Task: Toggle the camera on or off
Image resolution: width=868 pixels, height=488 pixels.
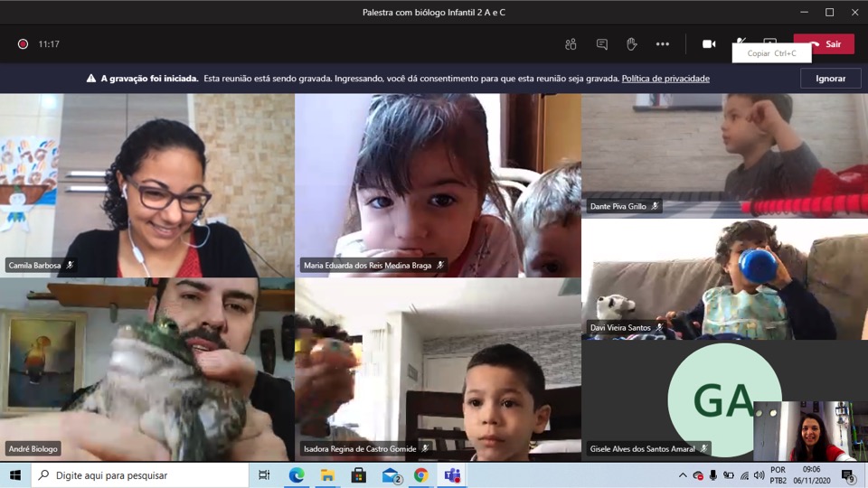Action: point(709,44)
